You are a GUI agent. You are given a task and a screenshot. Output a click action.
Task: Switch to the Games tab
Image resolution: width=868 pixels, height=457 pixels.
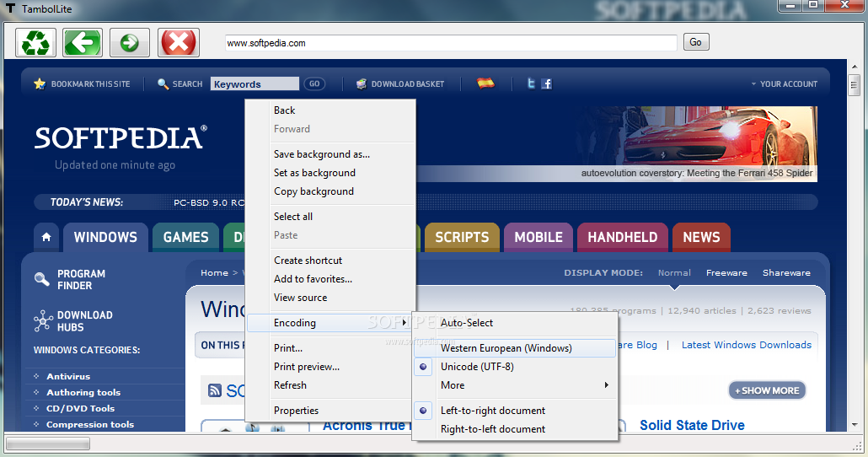[185, 237]
